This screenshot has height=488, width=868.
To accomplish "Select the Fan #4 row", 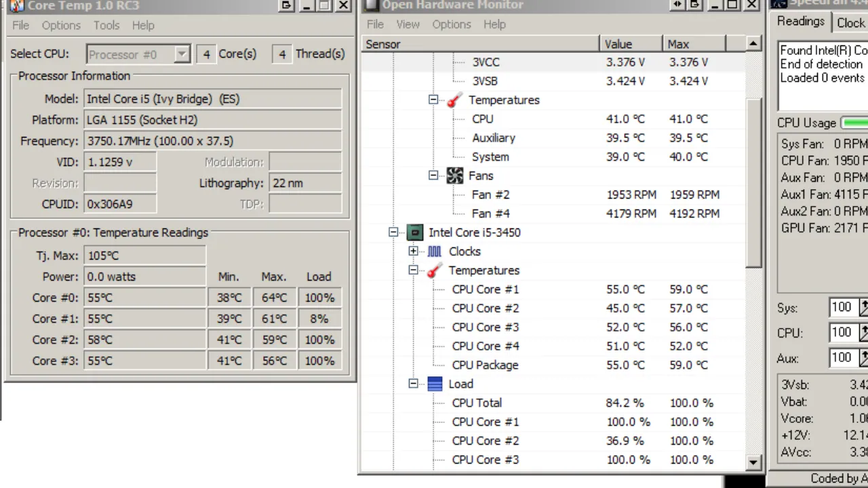I will pos(552,213).
